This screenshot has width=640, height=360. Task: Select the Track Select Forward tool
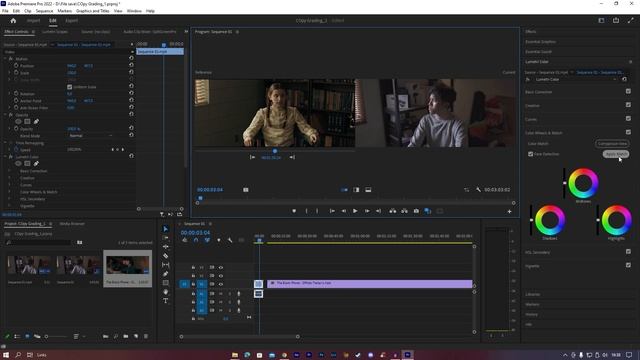[165, 238]
